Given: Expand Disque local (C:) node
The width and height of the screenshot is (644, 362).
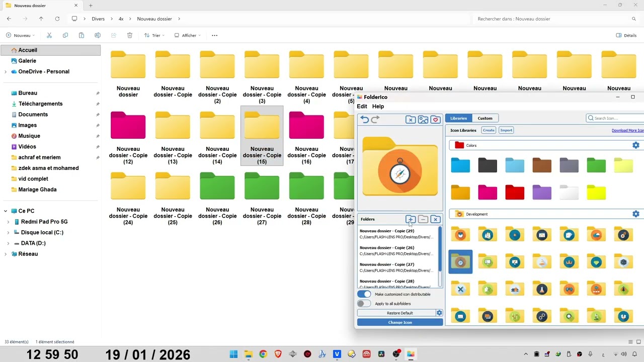Looking at the screenshot, I should pyautogui.click(x=8, y=232).
